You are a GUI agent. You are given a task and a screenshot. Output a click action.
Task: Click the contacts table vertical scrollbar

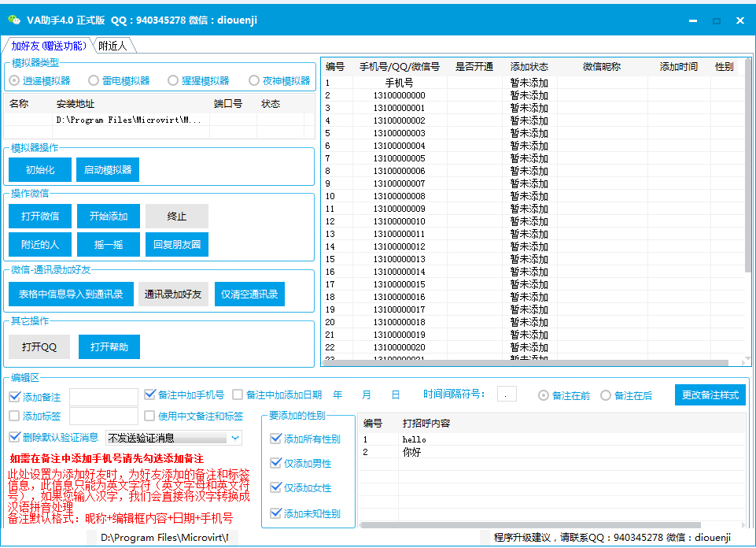point(748,165)
